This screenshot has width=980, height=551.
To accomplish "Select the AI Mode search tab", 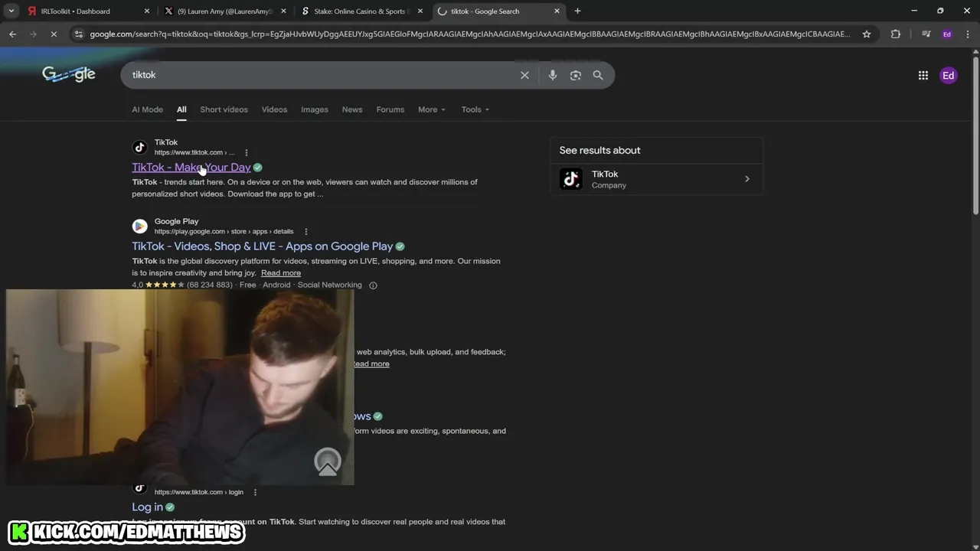I will click(x=147, y=109).
